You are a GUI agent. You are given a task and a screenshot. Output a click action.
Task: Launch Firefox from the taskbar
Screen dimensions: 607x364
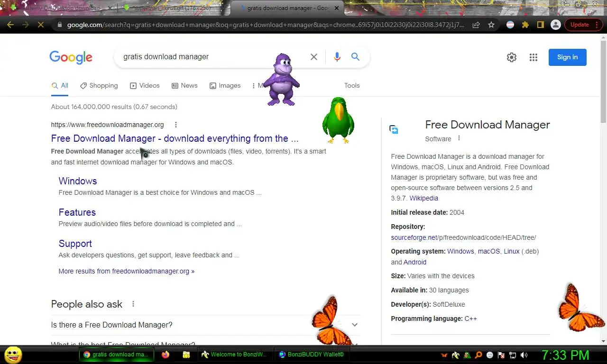tap(166, 355)
